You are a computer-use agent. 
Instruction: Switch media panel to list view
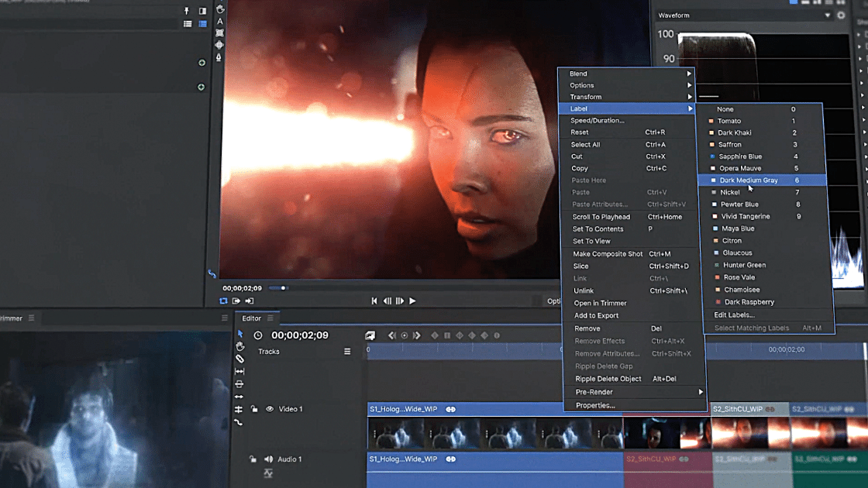coord(188,24)
